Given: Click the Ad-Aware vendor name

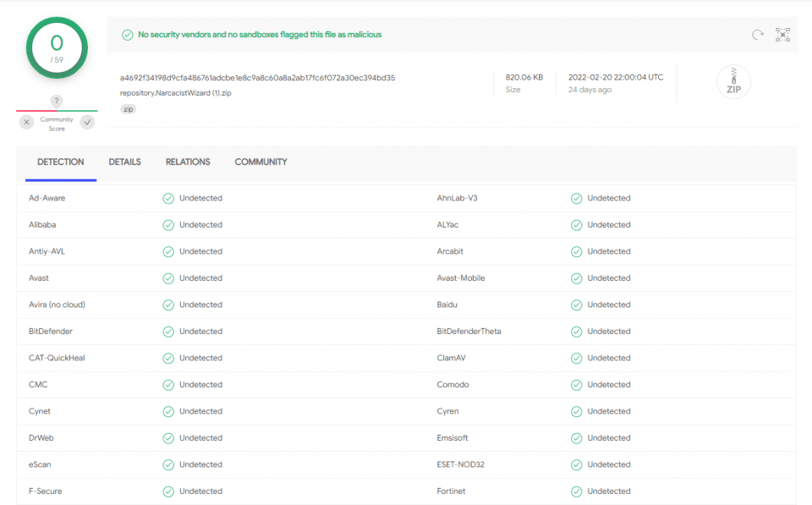Looking at the screenshot, I should coord(47,198).
